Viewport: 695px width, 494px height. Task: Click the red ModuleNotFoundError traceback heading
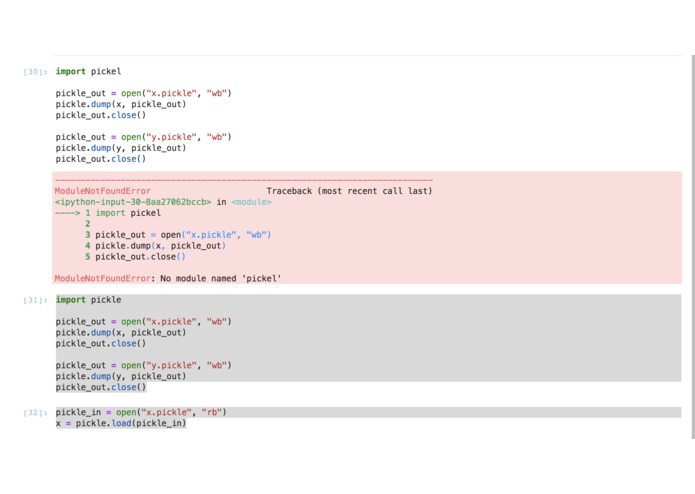tap(103, 191)
